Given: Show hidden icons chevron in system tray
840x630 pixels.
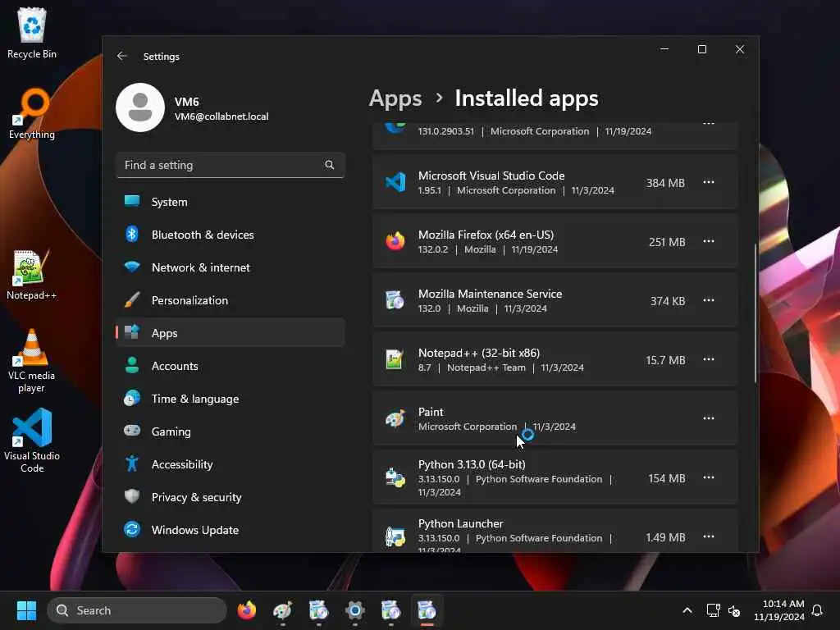Looking at the screenshot, I should tap(687, 610).
